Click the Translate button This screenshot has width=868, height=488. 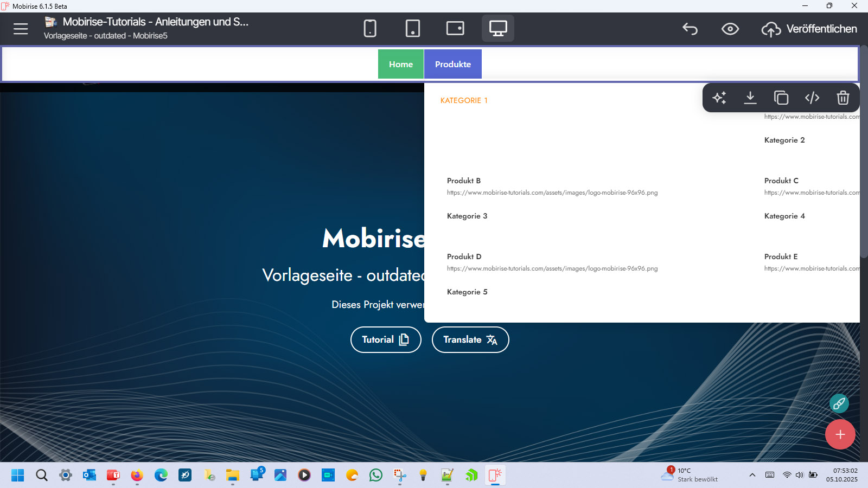470,339
